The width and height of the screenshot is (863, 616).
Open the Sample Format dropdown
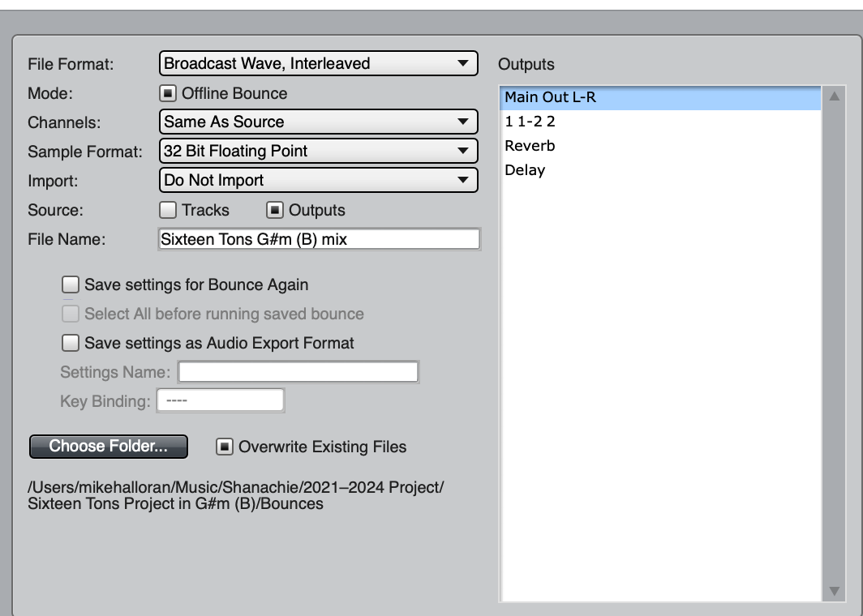[318, 151]
